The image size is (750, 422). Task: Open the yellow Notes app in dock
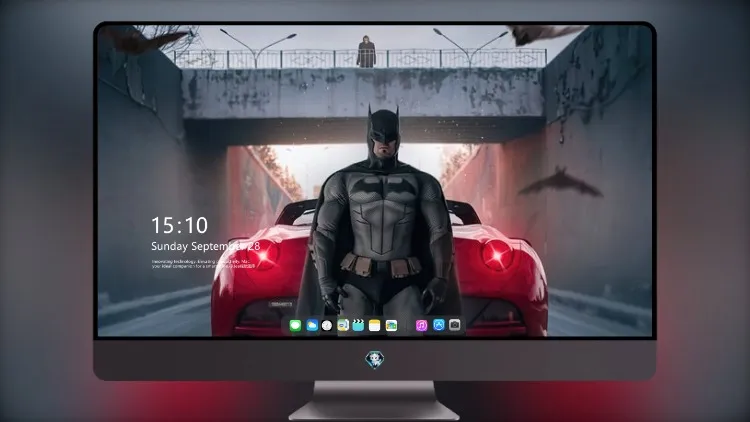click(x=375, y=326)
